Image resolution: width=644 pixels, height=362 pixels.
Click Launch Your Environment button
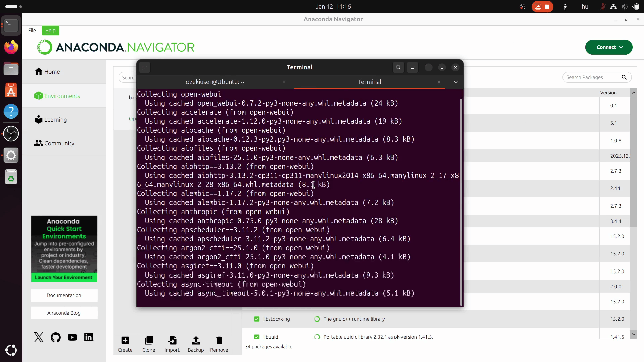point(64,277)
